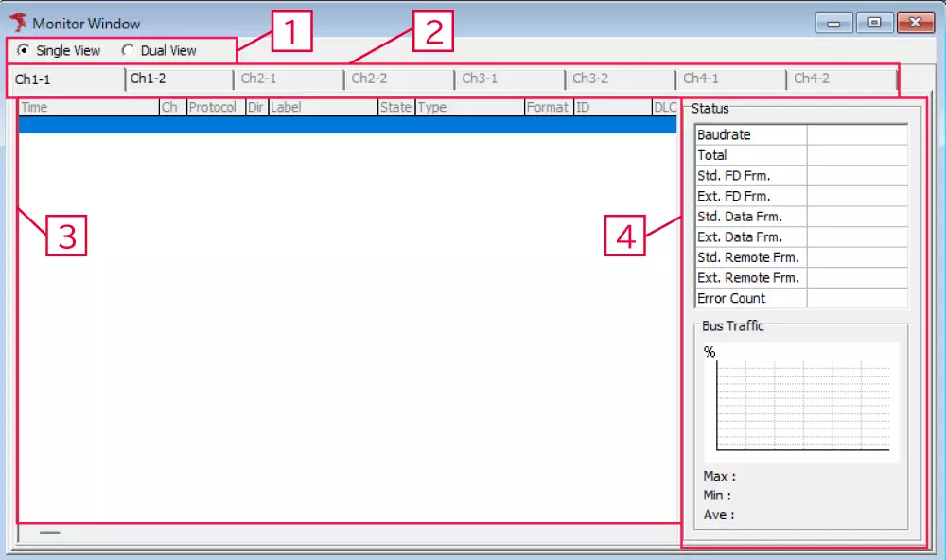
Task: Switch to the Ch3-1 tab
Action: [x=509, y=79]
